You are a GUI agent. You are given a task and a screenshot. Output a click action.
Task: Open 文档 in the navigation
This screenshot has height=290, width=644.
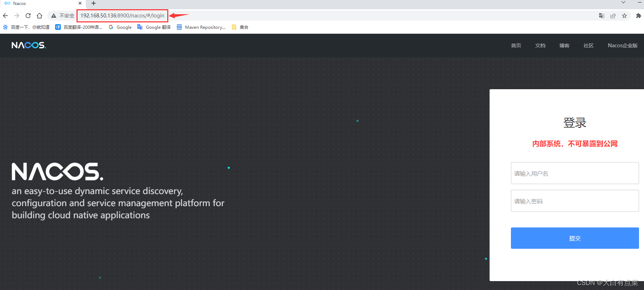coord(540,45)
